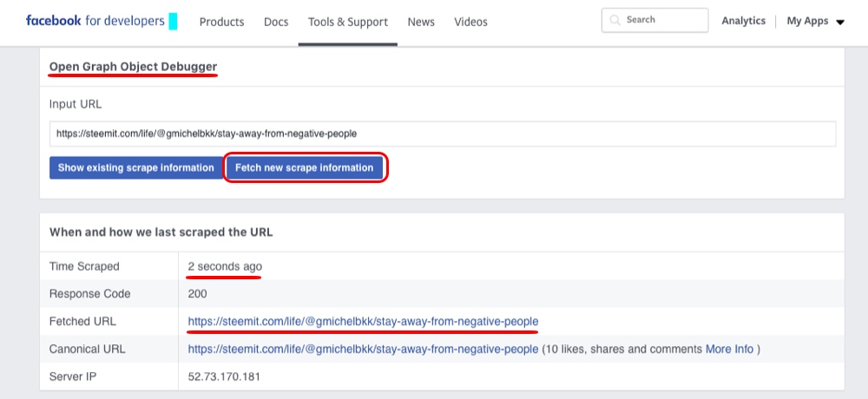The image size is (868, 399).
Task: Open the Analytics link
Action: (x=744, y=21)
